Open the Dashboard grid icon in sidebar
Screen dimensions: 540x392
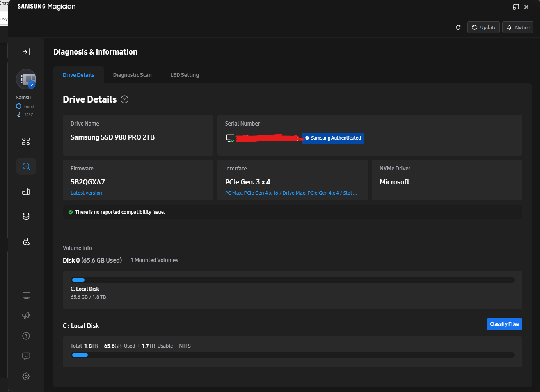[26, 142]
